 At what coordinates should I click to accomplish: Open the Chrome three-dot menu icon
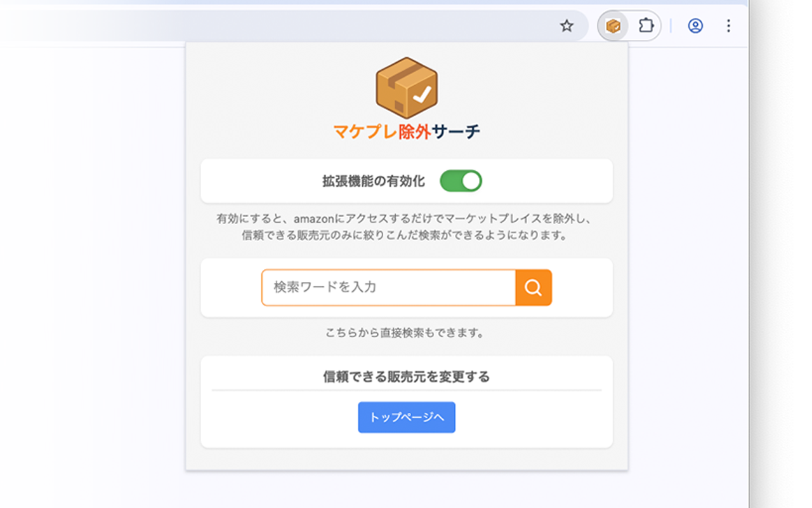pos(728,26)
